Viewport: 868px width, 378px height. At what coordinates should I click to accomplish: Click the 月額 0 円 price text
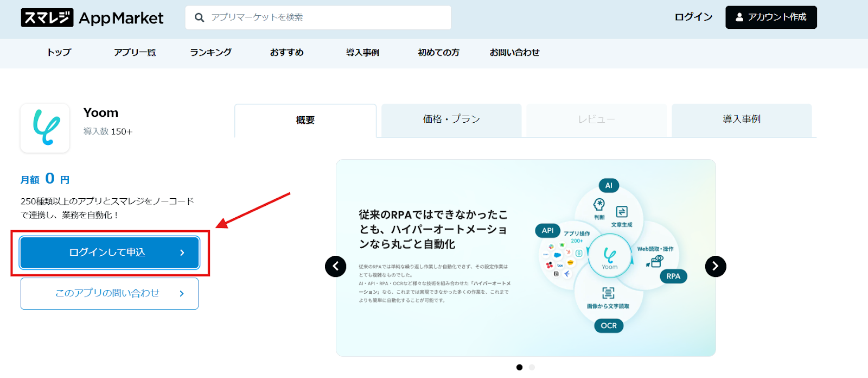45,179
